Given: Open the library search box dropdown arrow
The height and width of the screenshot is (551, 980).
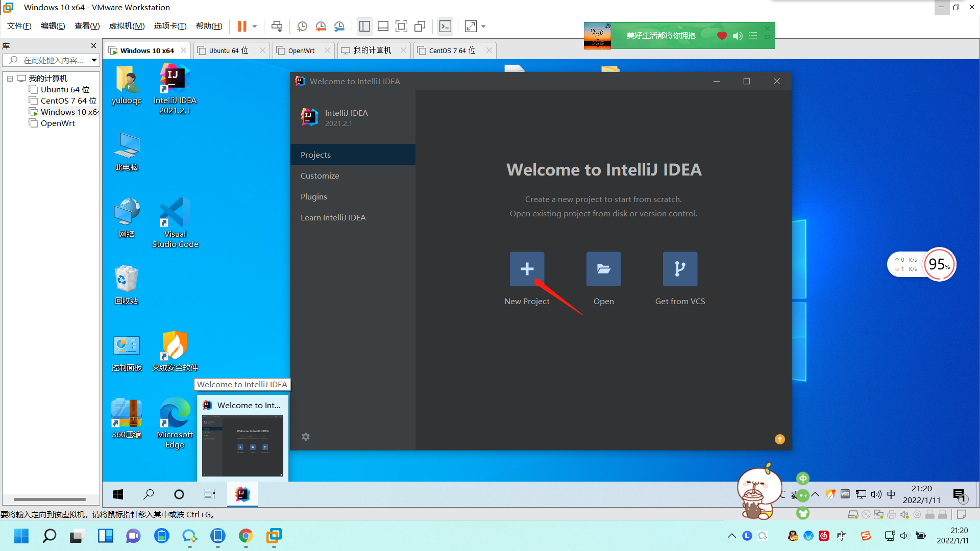Looking at the screenshot, I should [94, 60].
